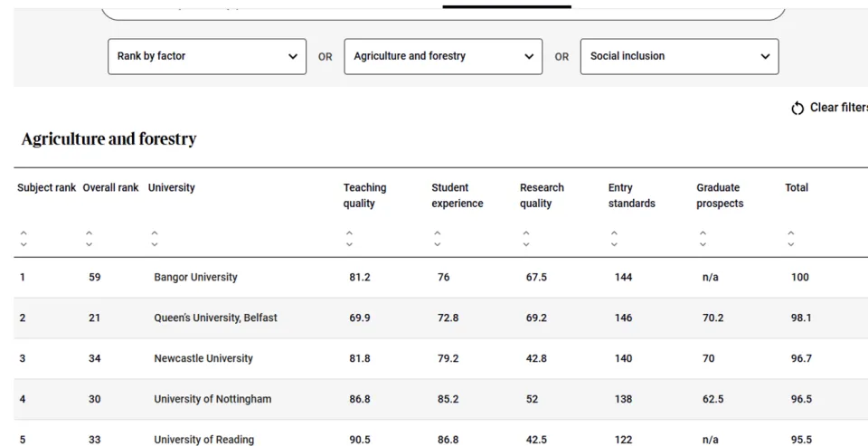Screen dimensions: 868x446
Task: Sort Student experience column arrows
Action: (438, 239)
